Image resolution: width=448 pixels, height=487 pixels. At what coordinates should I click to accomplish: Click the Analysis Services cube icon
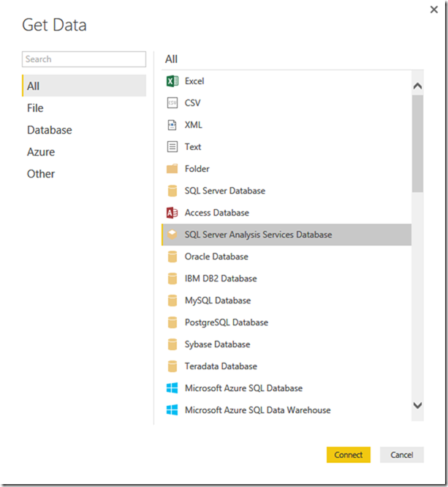tap(172, 235)
